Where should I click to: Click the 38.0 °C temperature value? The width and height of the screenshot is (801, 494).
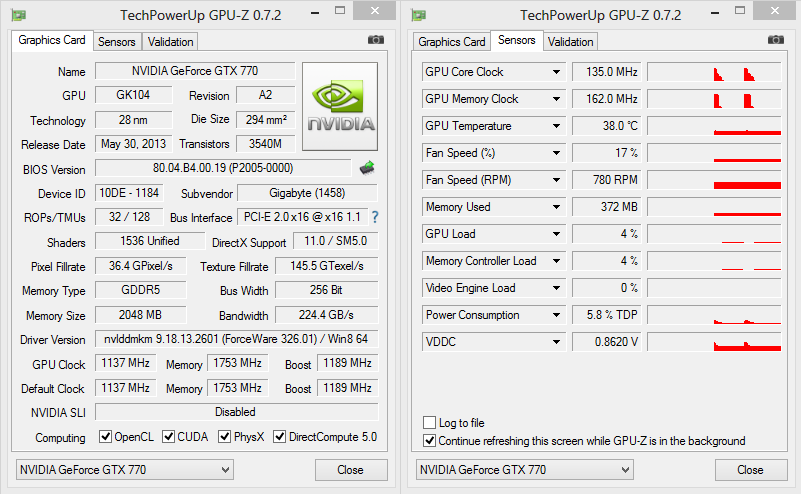coord(607,126)
